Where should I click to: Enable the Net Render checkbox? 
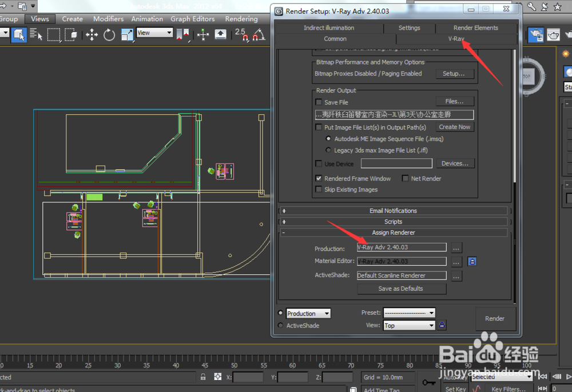pos(406,178)
